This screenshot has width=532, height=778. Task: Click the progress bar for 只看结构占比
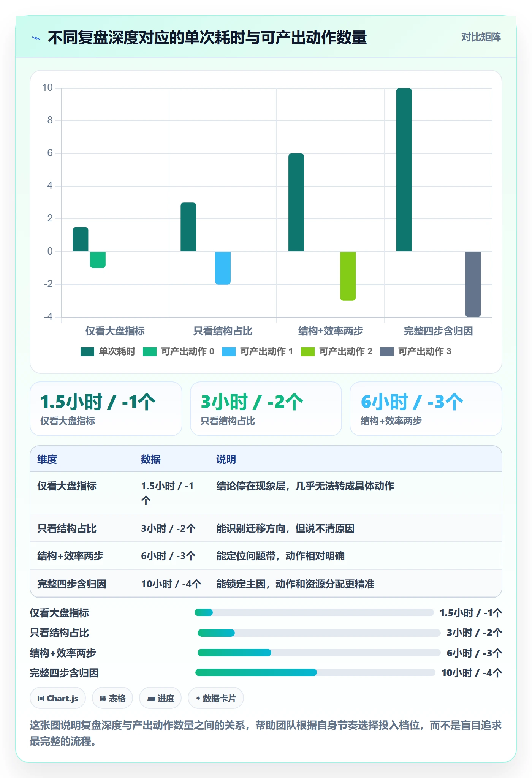tap(319, 633)
